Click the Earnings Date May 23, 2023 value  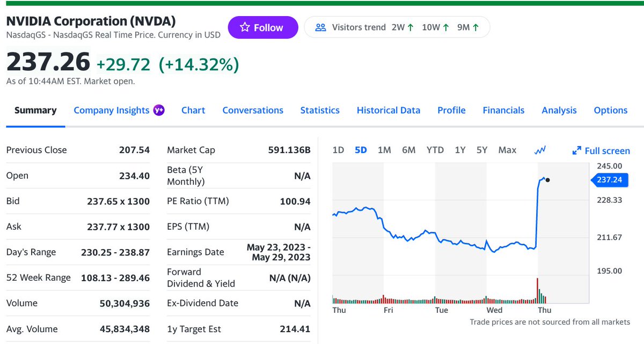[x=279, y=252]
